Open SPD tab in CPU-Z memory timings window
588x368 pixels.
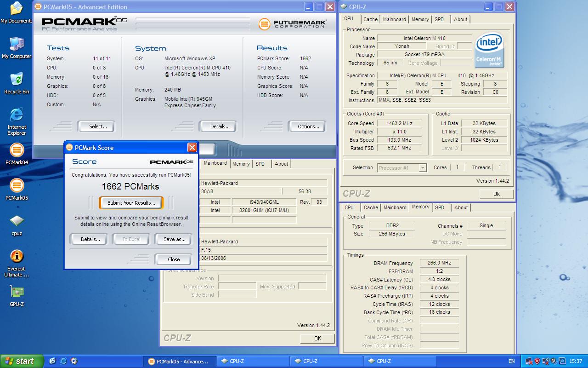(440, 207)
